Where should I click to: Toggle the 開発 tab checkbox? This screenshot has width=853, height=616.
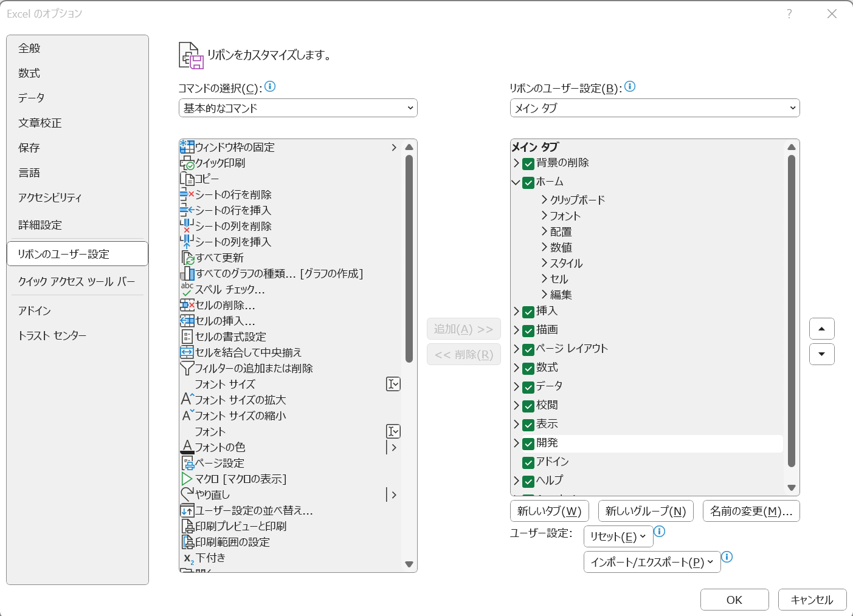click(x=528, y=443)
